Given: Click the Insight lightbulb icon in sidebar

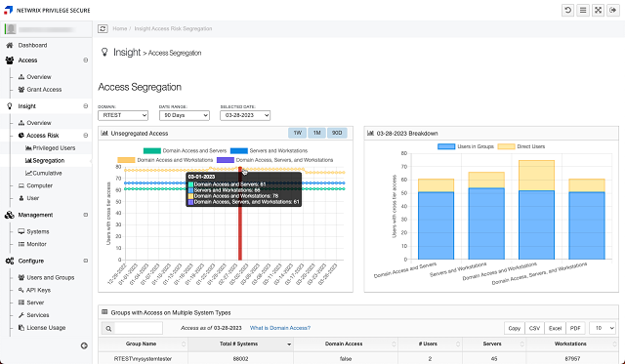Looking at the screenshot, I should [x=10, y=106].
